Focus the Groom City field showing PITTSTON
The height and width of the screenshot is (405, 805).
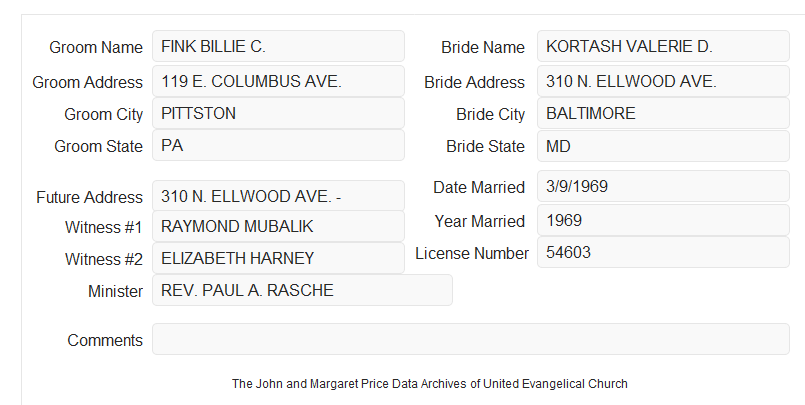(278, 113)
